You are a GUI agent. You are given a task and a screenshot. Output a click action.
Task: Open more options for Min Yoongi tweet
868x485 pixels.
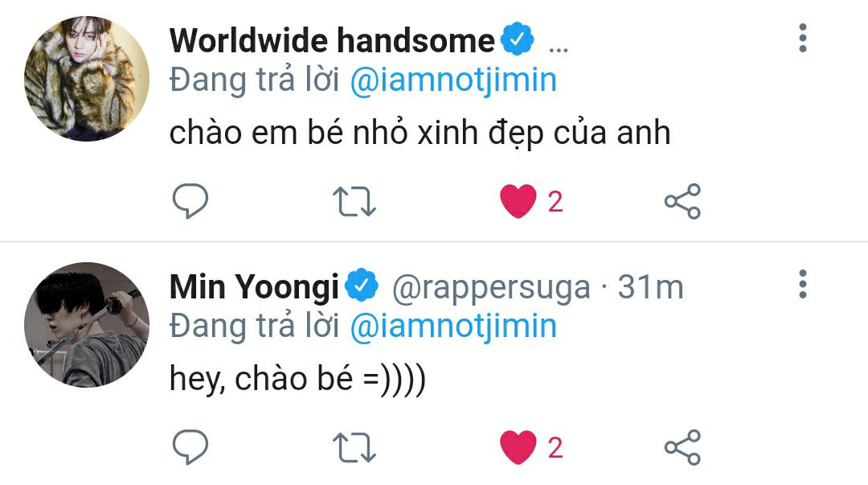[803, 285]
